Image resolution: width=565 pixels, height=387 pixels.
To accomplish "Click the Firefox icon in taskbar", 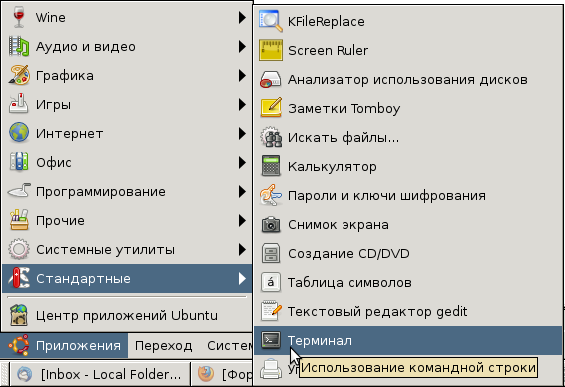I will tap(206, 374).
